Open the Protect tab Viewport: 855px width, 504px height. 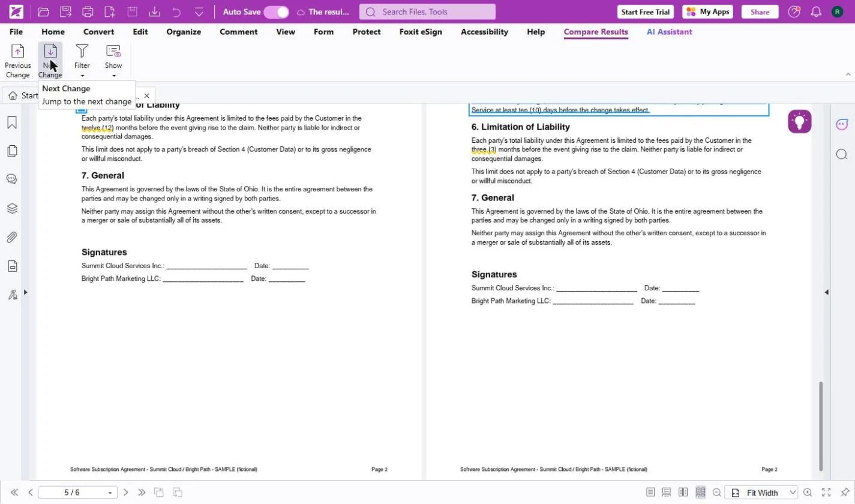tap(367, 32)
